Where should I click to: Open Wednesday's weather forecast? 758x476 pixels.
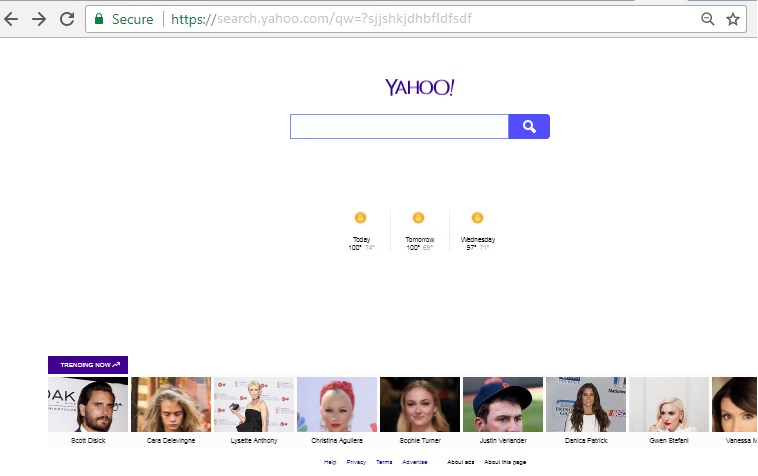click(x=478, y=231)
